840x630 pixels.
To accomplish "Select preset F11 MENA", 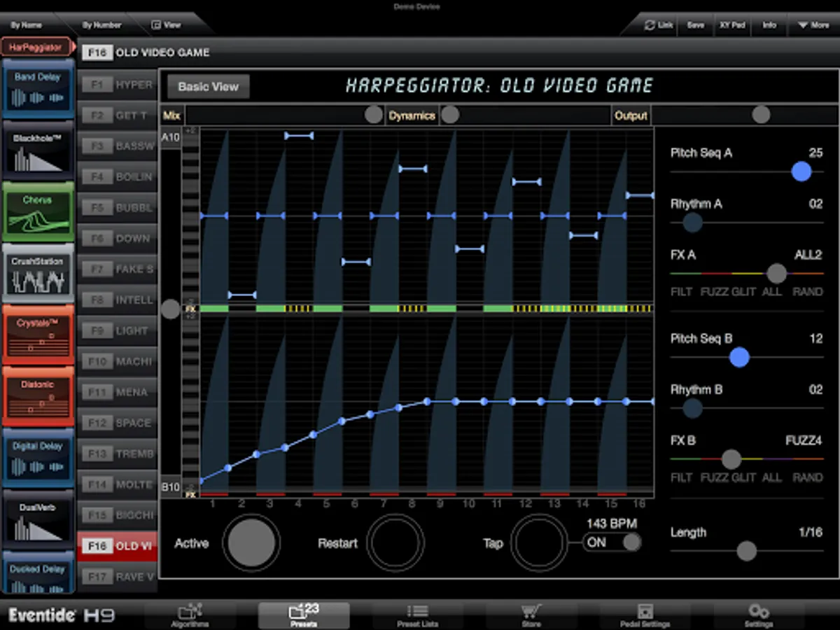I will coord(118,393).
